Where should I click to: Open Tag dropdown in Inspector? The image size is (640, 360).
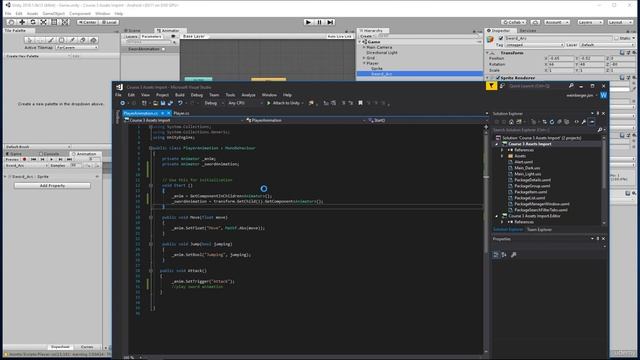point(535,45)
